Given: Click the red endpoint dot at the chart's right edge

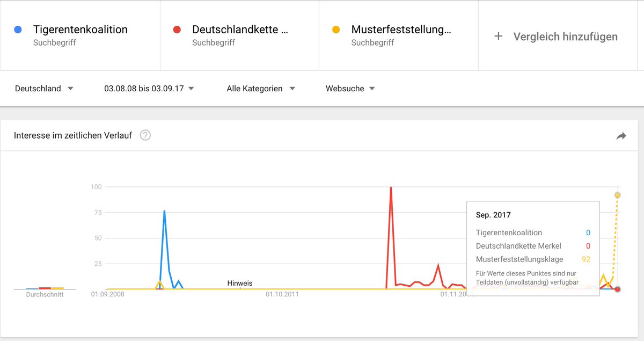Looking at the screenshot, I should pyautogui.click(x=618, y=289).
